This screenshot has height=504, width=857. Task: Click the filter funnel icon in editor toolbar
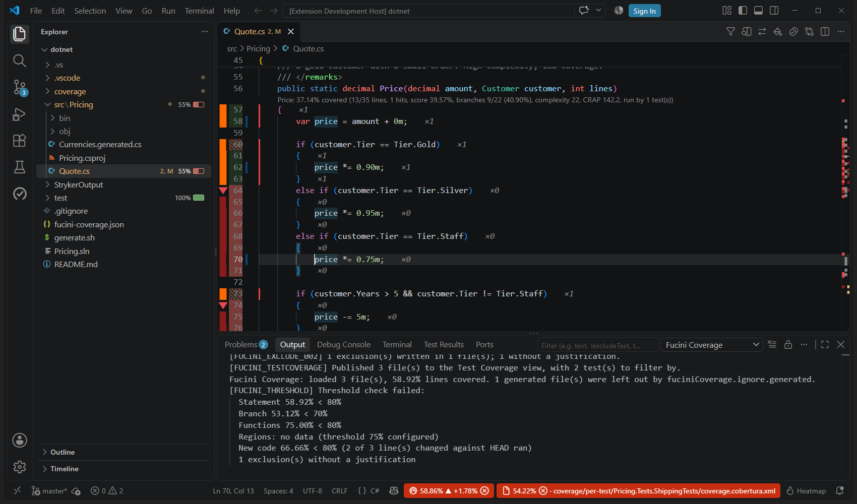[730, 32]
